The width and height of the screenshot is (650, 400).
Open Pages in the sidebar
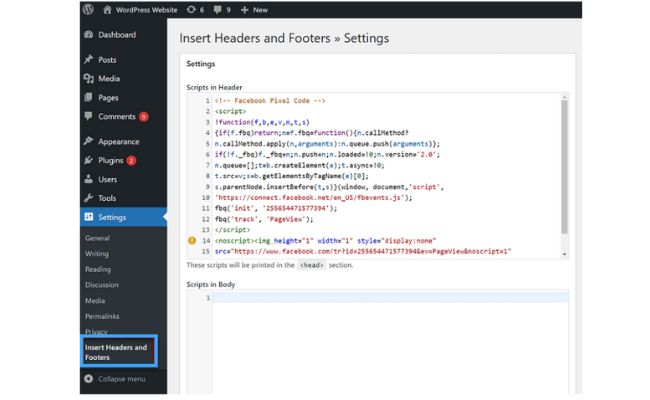tap(108, 97)
